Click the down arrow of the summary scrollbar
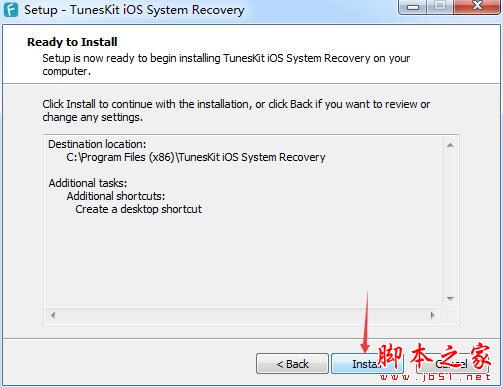503x388 pixels. tap(450, 299)
